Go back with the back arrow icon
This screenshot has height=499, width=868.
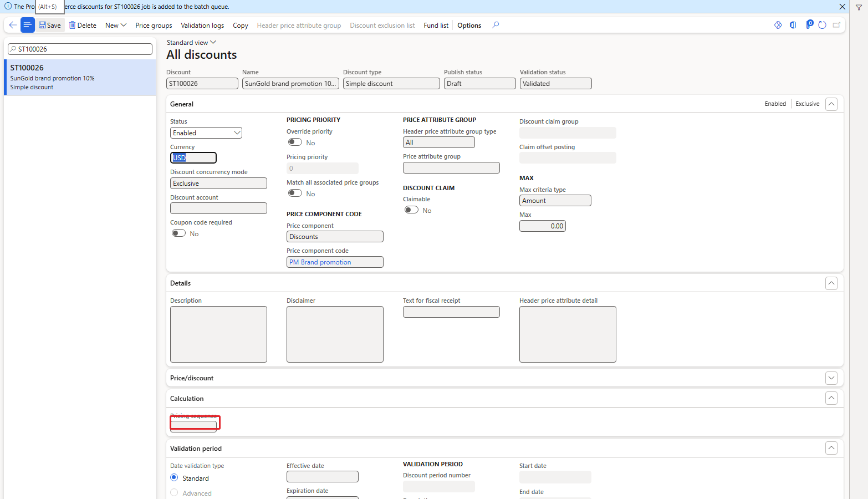pyautogui.click(x=13, y=25)
